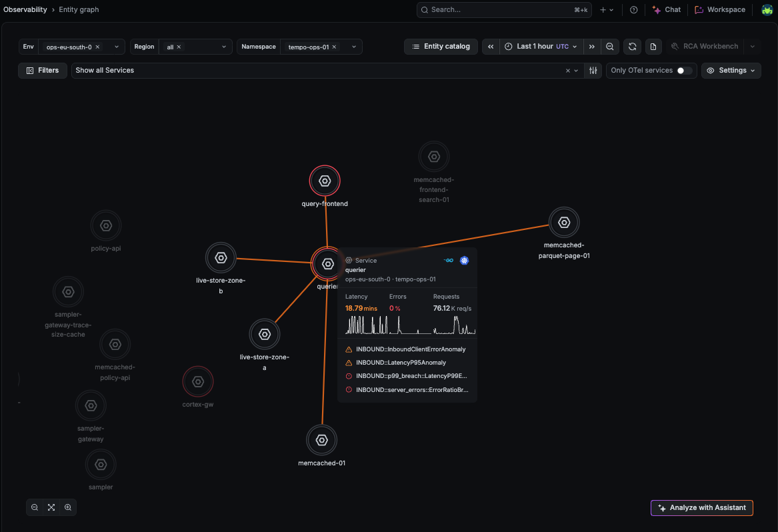
Task: Click the refresh icon
Action: point(632,47)
